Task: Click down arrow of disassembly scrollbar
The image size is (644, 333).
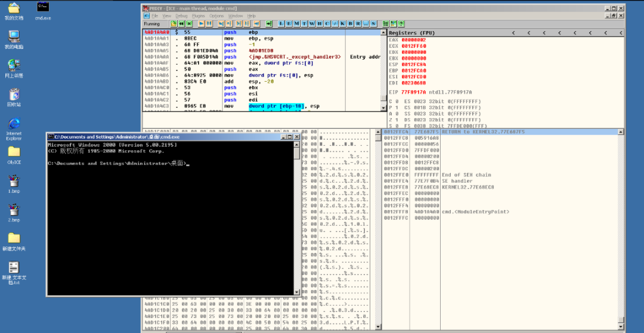Action: (383, 107)
